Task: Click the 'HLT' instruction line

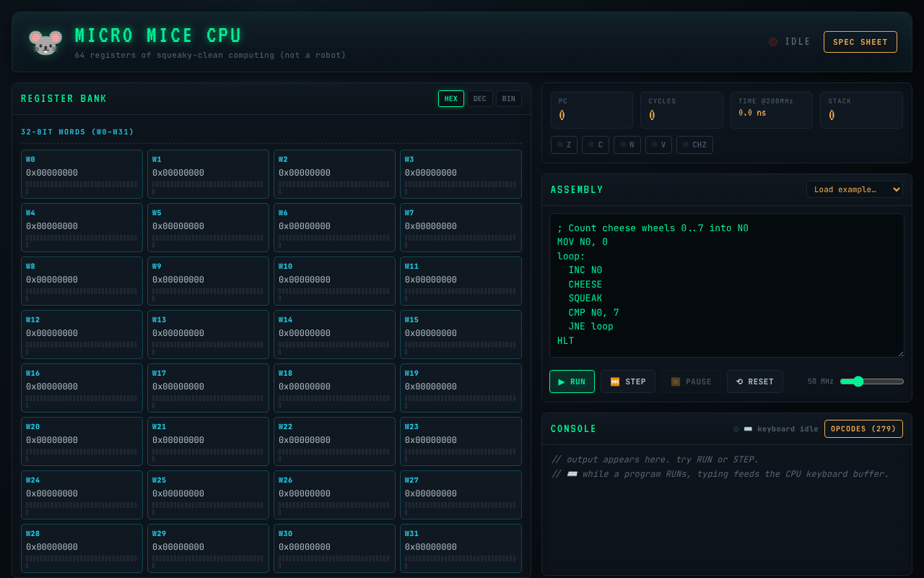Action: click(x=565, y=341)
